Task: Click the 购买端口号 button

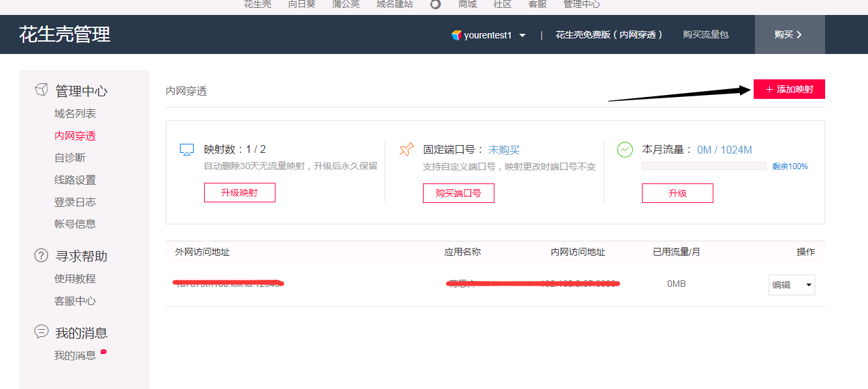Action: click(458, 193)
